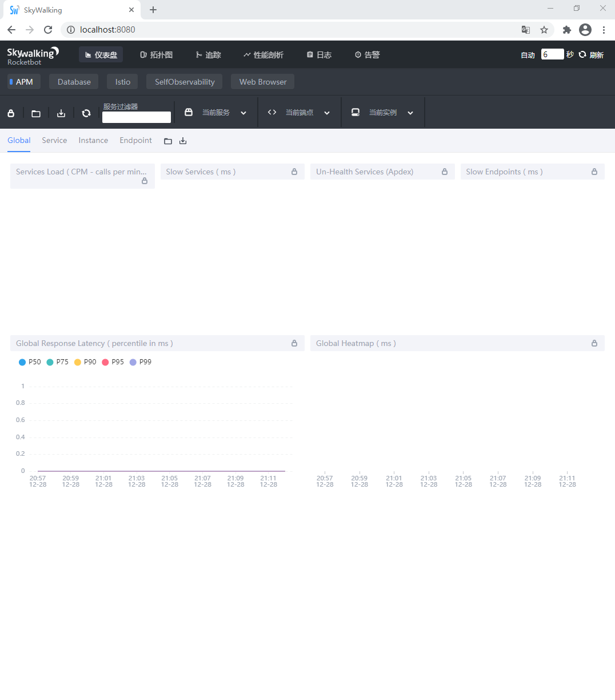Image resolution: width=615 pixels, height=700 pixels.
Task: Select the Database dashboard group
Action: point(74,82)
